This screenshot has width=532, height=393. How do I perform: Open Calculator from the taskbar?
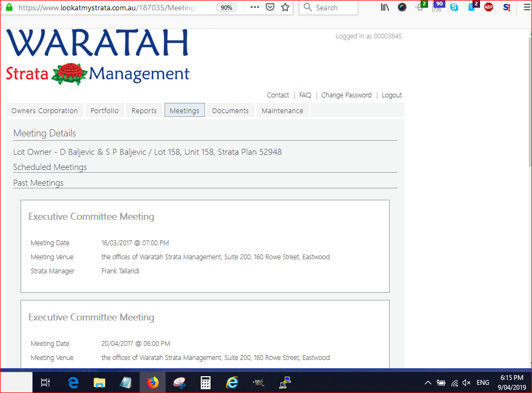point(206,383)
